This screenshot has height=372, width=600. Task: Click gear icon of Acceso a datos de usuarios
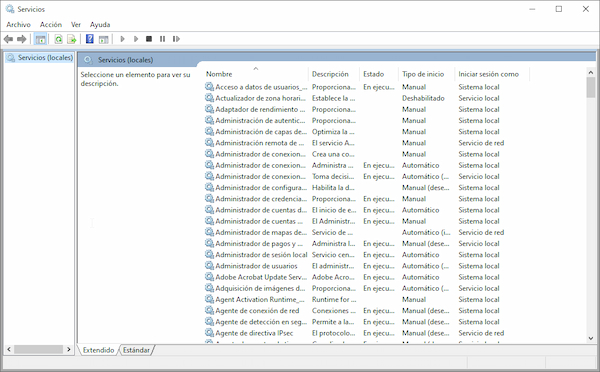[x=209, y=87]
